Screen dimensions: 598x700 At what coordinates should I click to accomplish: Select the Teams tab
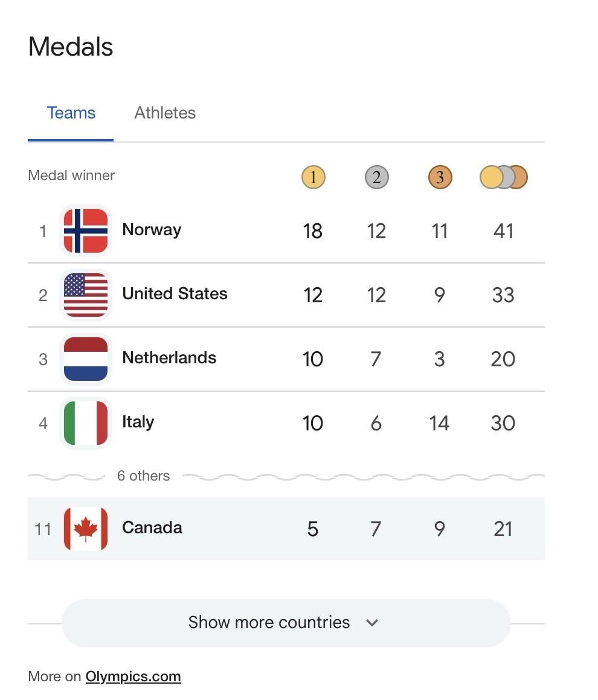point(71,113)
